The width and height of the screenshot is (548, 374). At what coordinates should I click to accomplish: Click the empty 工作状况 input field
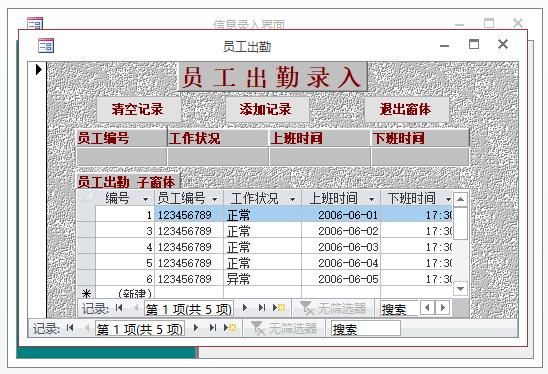click(218, 156)
